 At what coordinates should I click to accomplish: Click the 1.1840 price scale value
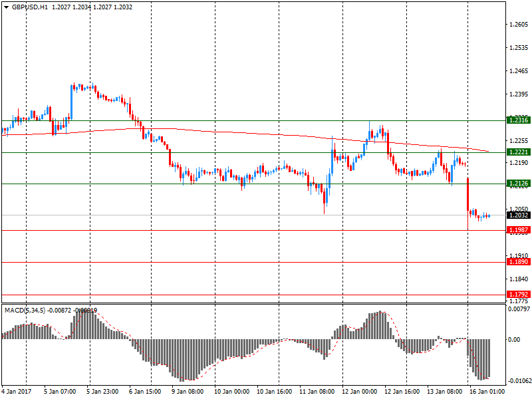(519, 279)
